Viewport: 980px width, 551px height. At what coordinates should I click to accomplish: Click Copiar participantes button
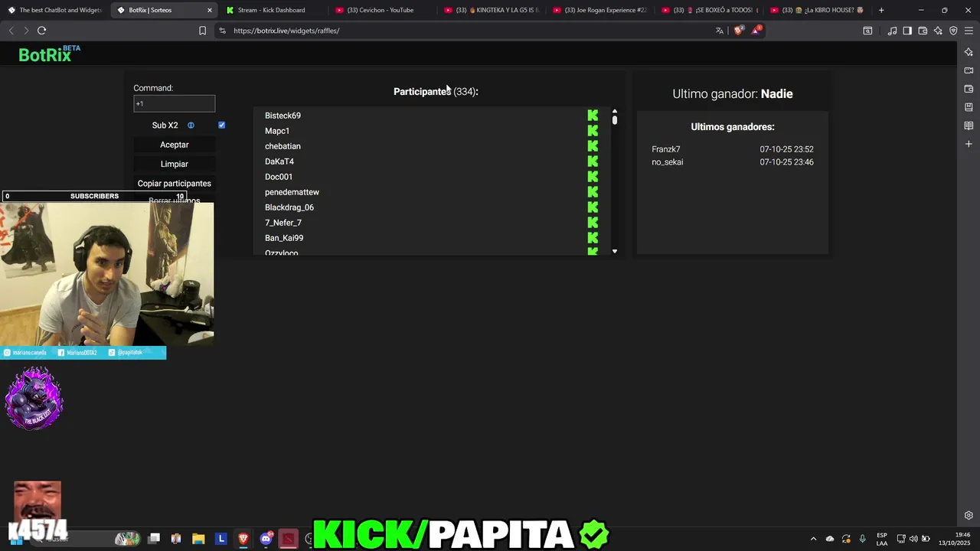pyautogui.click(x=175, y=184)
